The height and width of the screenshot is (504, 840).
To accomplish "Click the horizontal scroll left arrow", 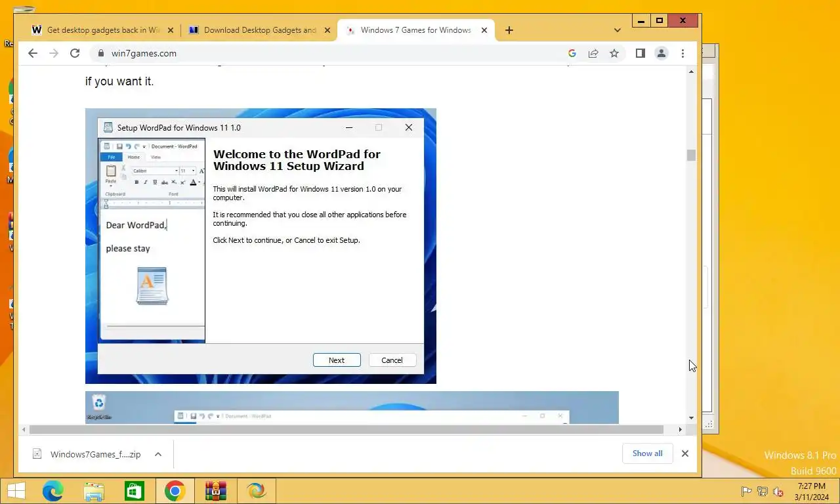I will click(24, 430).
